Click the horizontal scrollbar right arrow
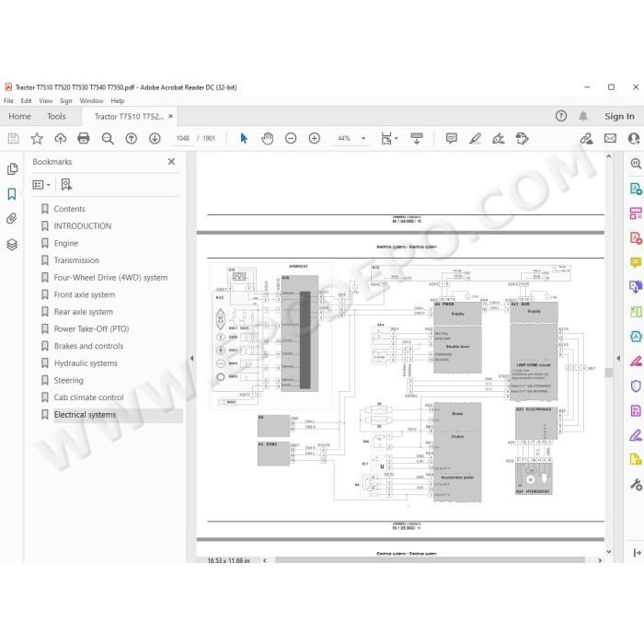The image size is (644, 644). [600, 560]
